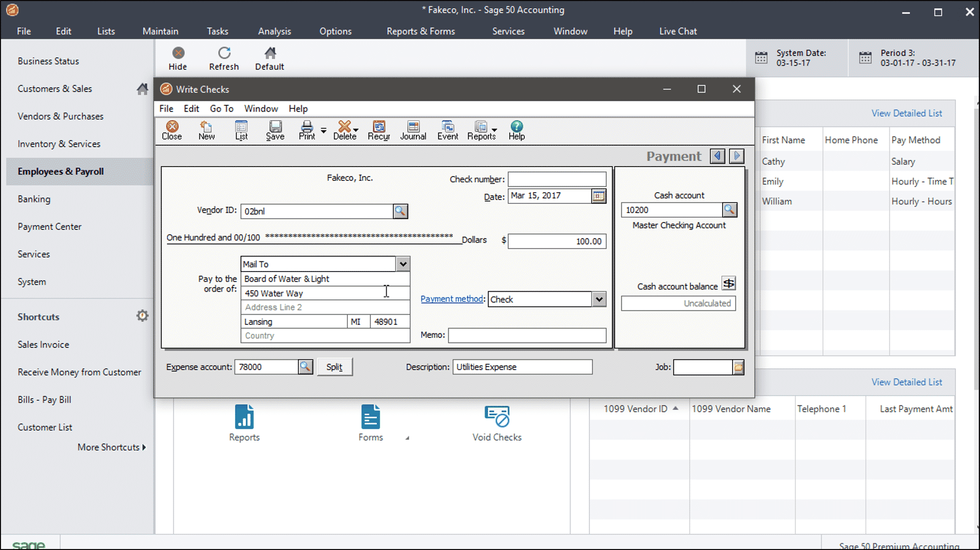Open the Print options dropdown arrow
The width and height of the screenshot is (980, 550).
323,130
